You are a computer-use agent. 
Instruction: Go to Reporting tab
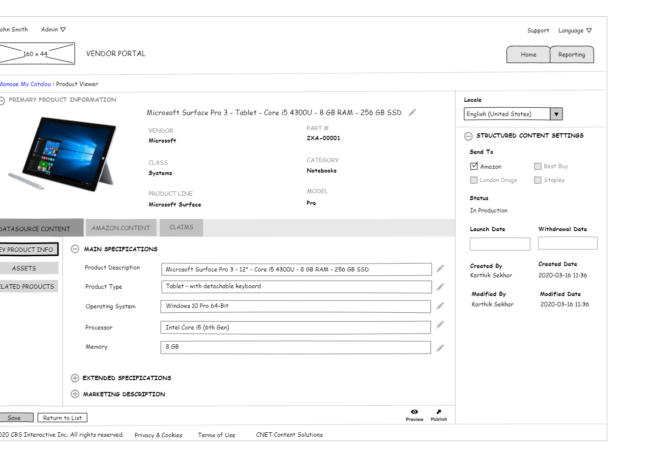[x=572, y=55]
